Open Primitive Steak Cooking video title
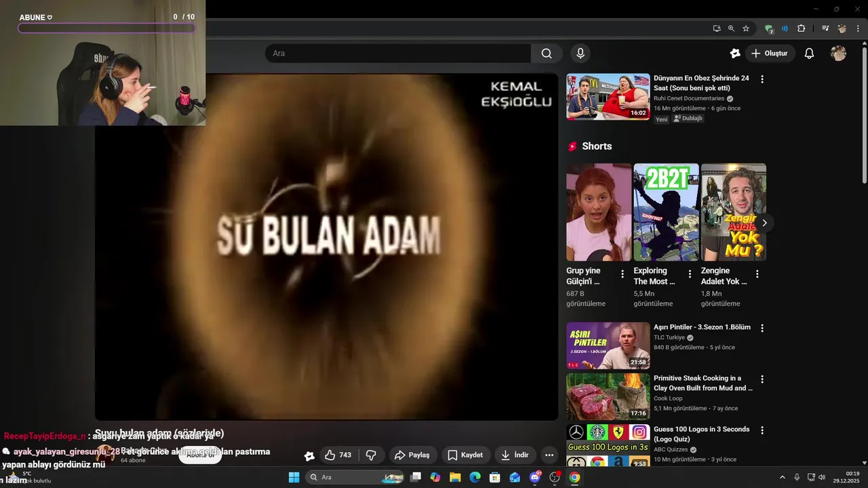Viewport: 868px width, 488px height. point(703,383)
